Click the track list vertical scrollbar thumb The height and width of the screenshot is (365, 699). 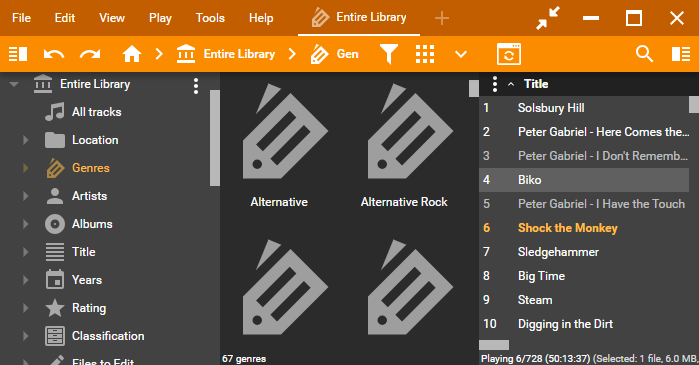[694, 105]
